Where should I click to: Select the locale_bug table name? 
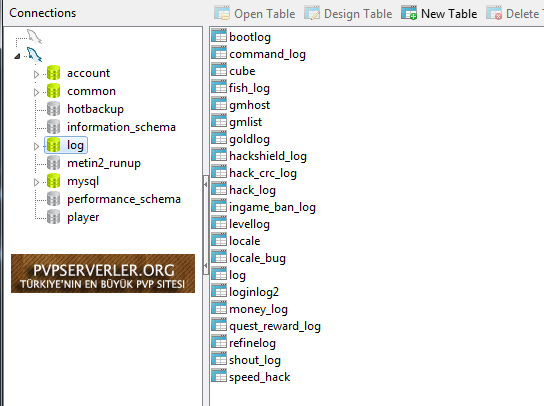click(257, 258)
